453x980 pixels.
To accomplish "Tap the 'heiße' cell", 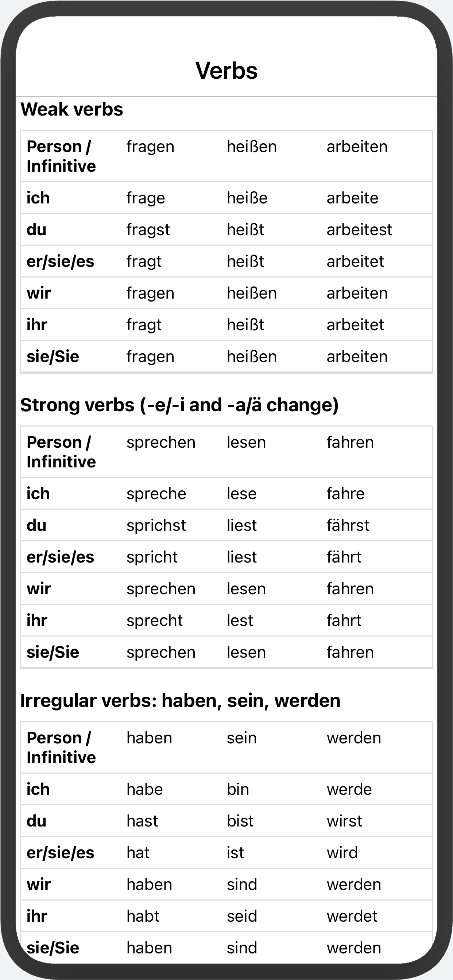I will coord(247,198).
